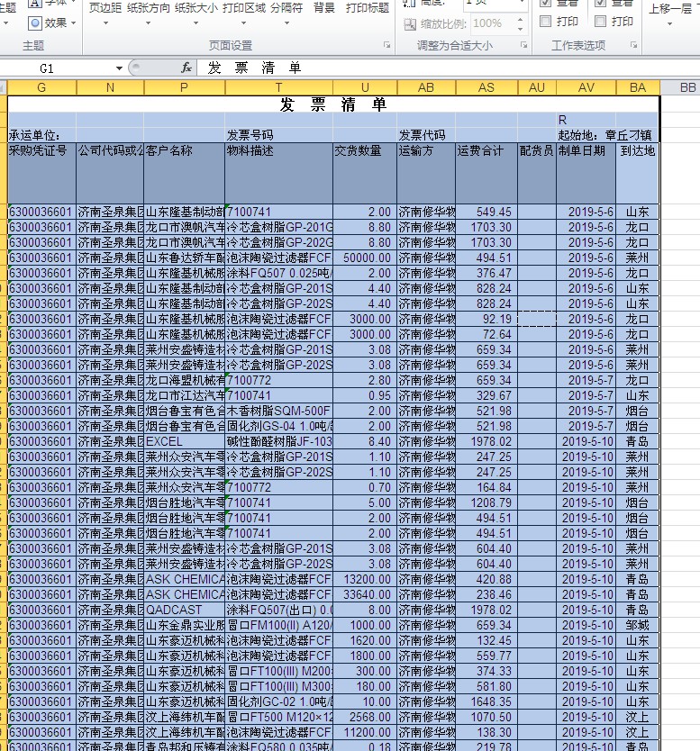Open the 打印区域 print area menu
Screen dimensions: 700x751
click(244, 13)
